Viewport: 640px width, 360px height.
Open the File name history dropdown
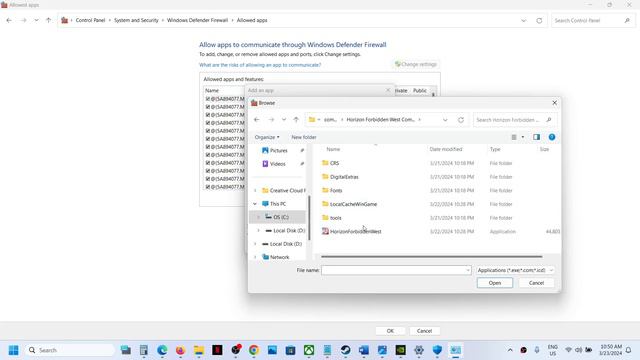(468, 270)
